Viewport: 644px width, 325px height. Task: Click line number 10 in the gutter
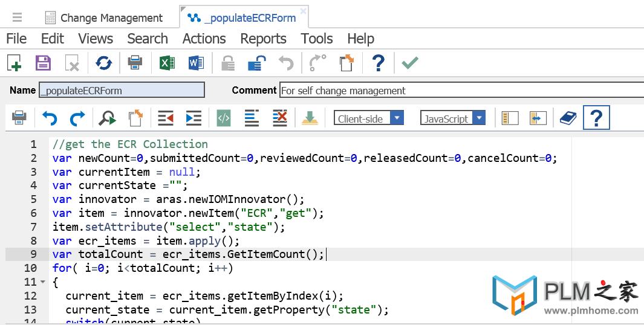(x=30, y=268)
